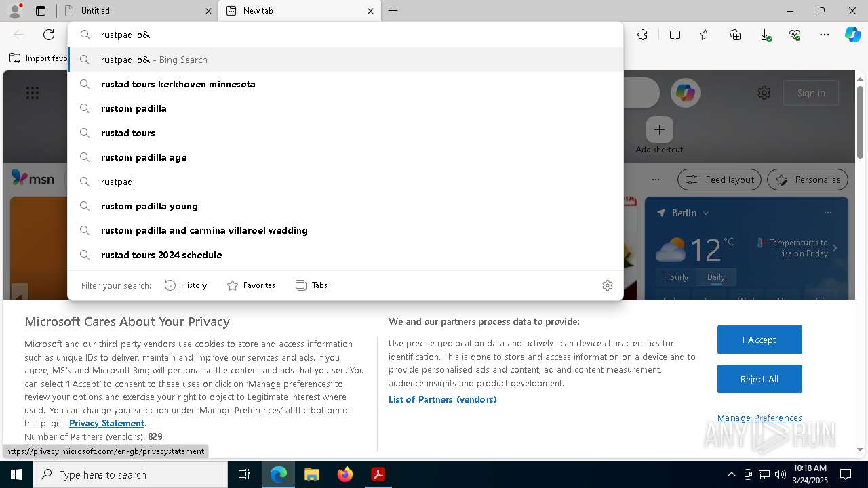This screenshot has width=868, height=488.
Task: Open the notification center icon
Action: click(846, 474)
